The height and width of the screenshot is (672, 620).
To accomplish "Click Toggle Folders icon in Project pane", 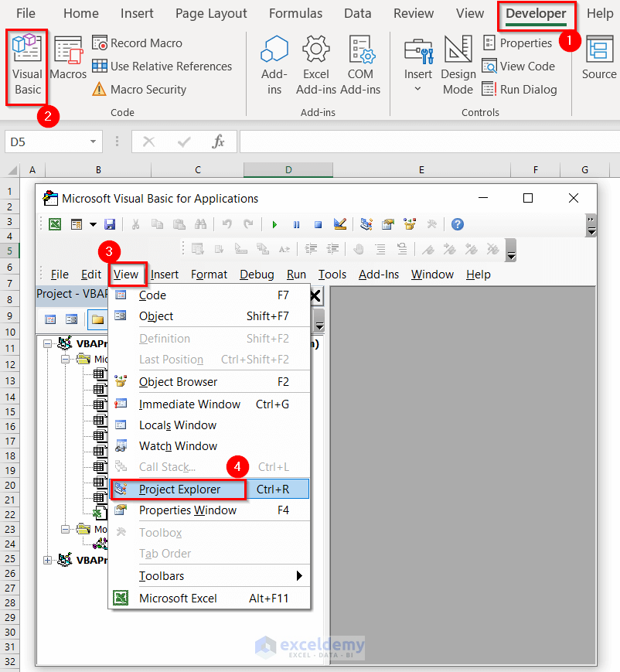I will pos(97,319).
